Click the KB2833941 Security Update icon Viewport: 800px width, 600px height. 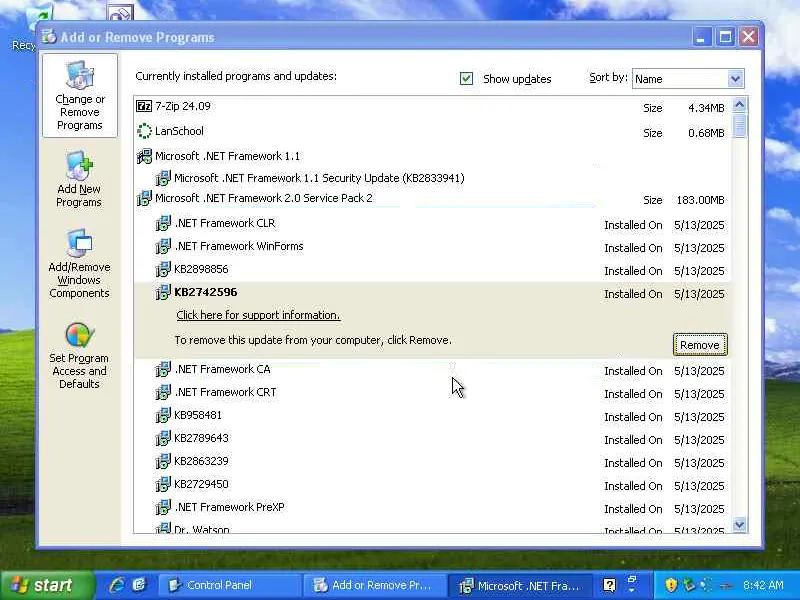[x=163, y=178]
